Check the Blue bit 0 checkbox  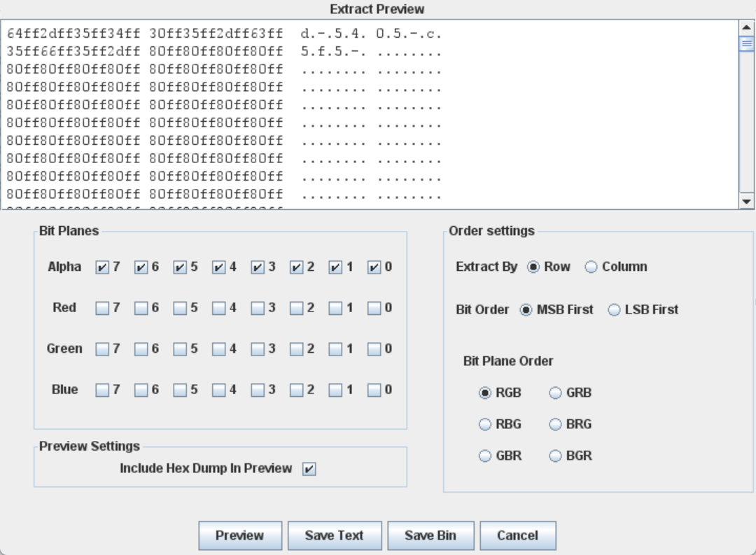click(374, 390)
